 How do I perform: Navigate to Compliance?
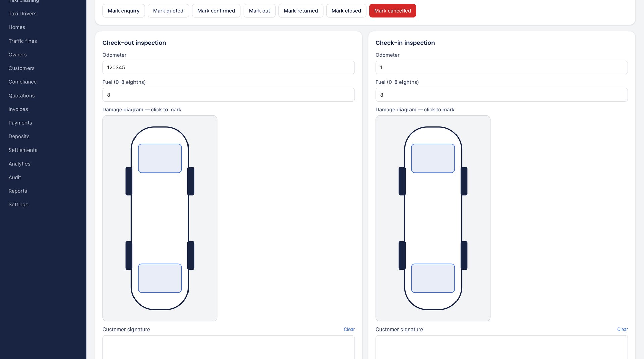[22, 82]
